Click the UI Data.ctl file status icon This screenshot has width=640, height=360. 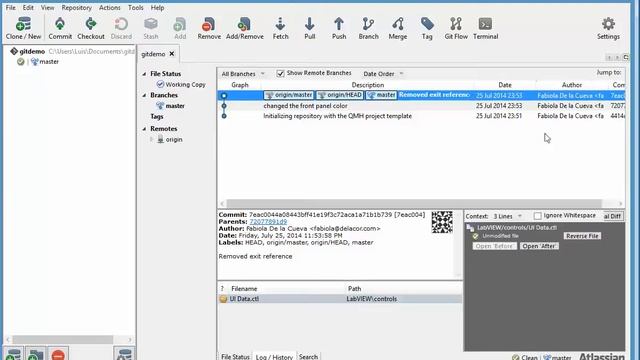pyautogui.click(x=223, y=299)
